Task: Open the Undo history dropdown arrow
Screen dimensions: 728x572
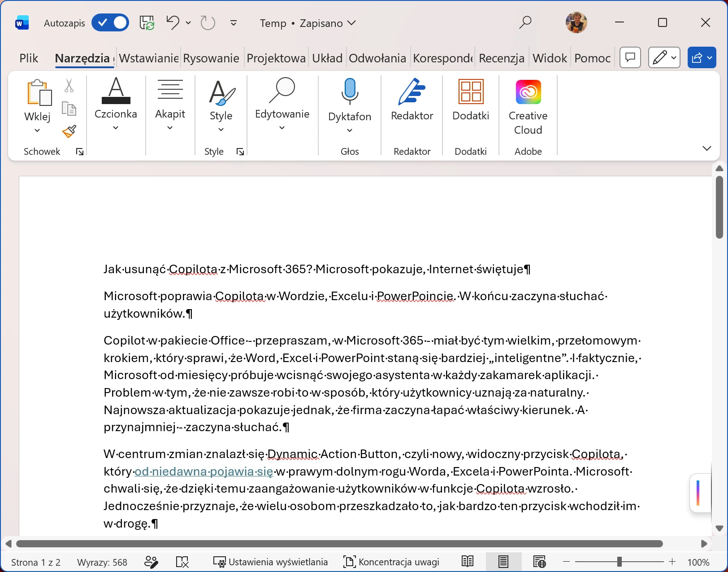Action: [188, 22]
